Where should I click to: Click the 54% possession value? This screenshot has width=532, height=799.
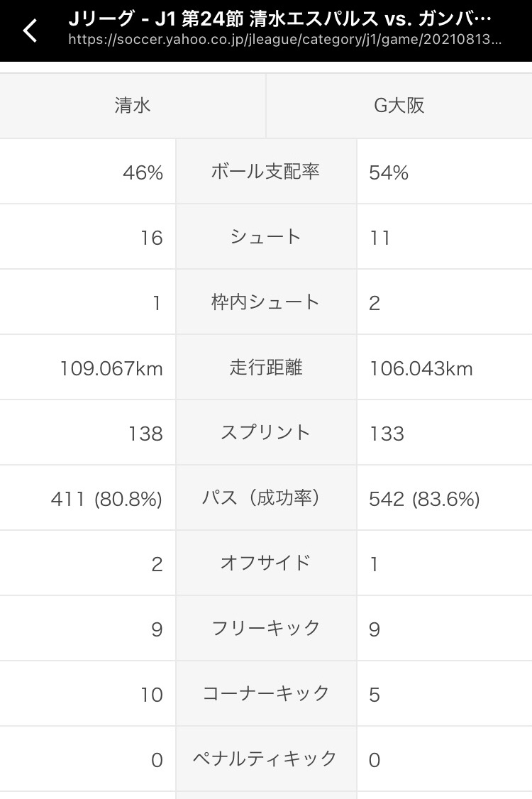[389, 172]
